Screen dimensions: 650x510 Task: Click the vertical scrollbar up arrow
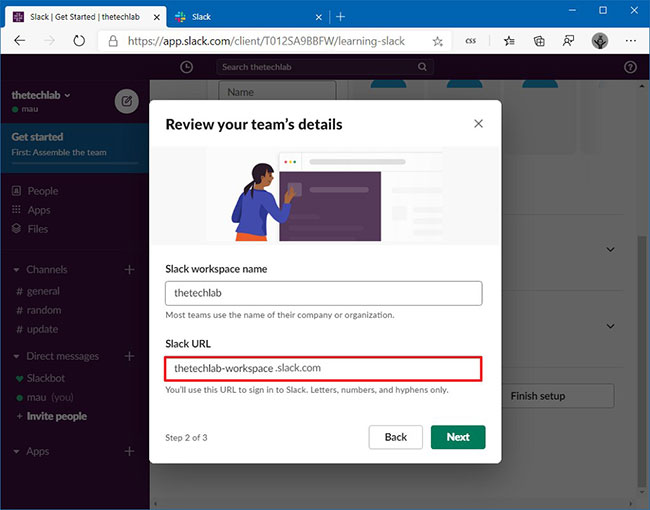pyautogui.click(x=642, y=86)
